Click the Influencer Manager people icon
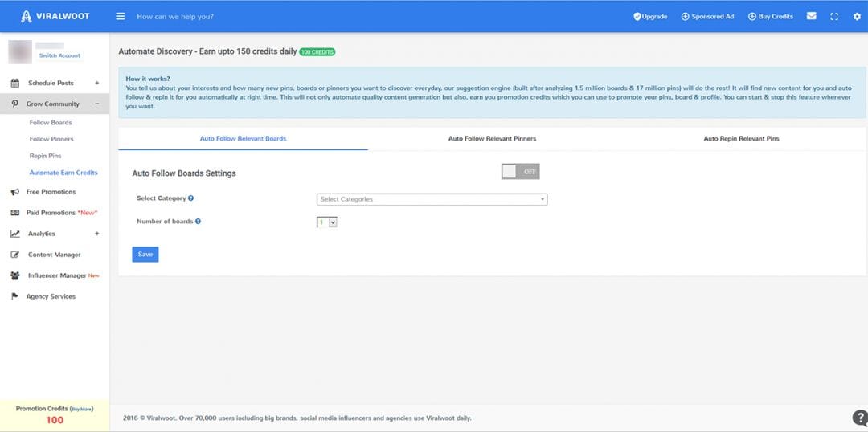The width and height of the screenshot is (868, 432). pyautogui.click(x=15, y=275)
